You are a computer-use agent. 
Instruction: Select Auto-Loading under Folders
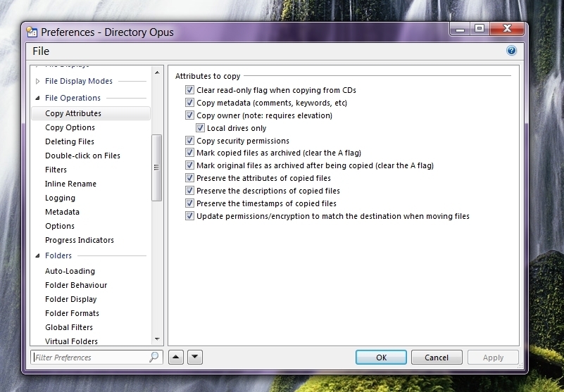(70, 271)
